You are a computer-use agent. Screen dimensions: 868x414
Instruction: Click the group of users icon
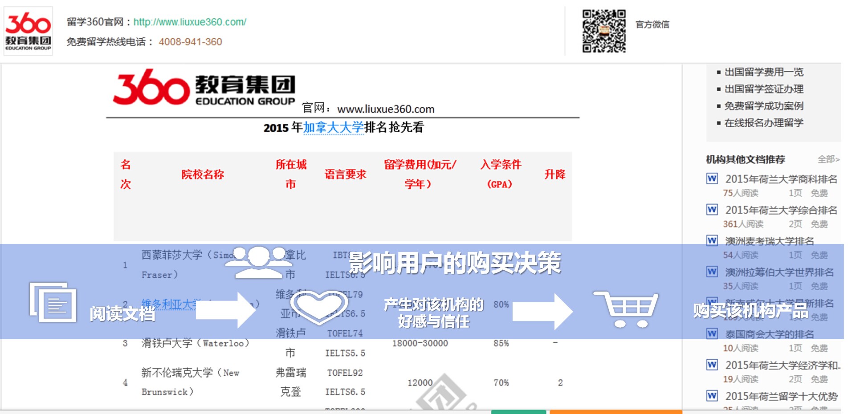click(258, 262)
